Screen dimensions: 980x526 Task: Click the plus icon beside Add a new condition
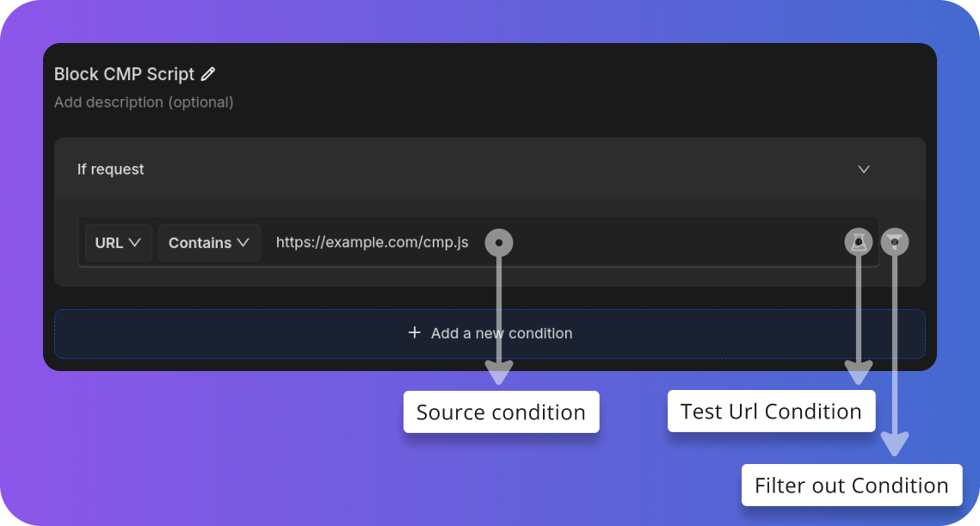click(x=415, y=332)
